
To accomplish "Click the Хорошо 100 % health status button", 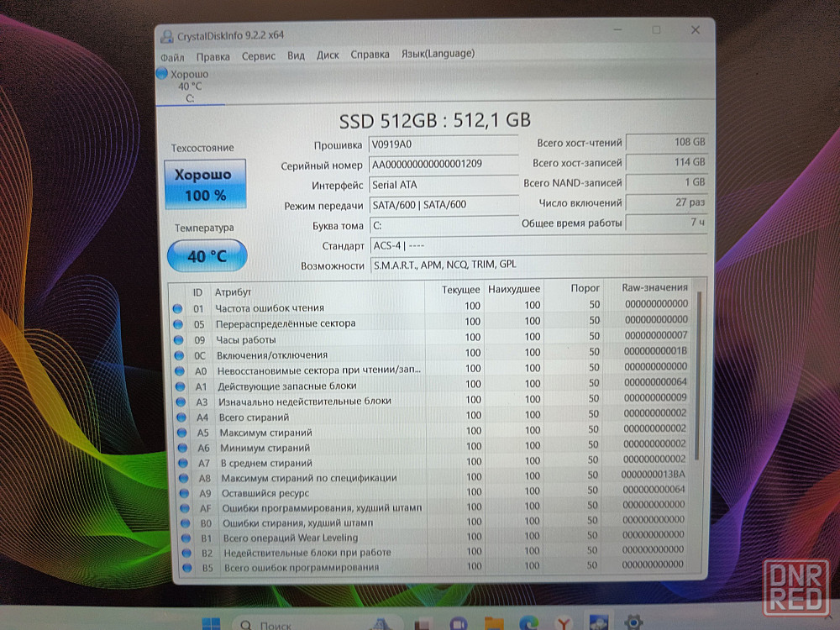I will [x=205, y=184].
